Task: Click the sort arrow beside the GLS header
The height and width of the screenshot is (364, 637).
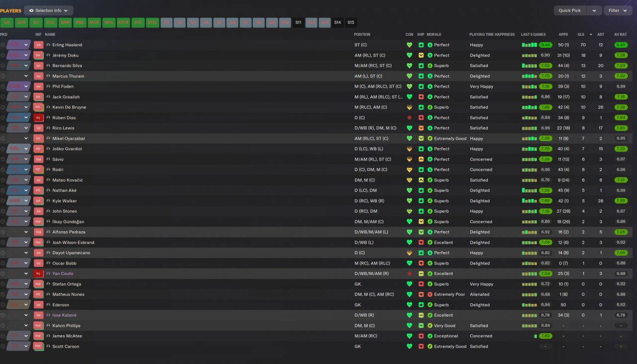Action: pyautogui.click(x=591, y=35)
